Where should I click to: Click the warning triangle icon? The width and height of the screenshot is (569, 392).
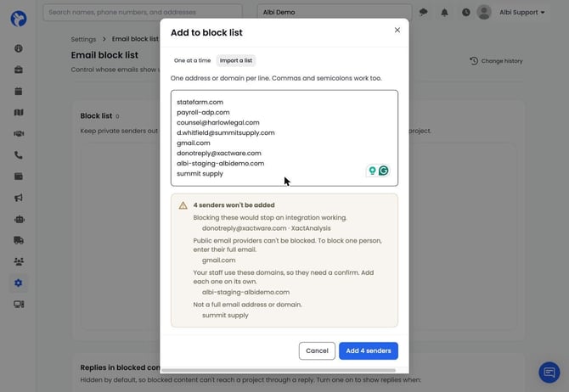click(183, 205)
